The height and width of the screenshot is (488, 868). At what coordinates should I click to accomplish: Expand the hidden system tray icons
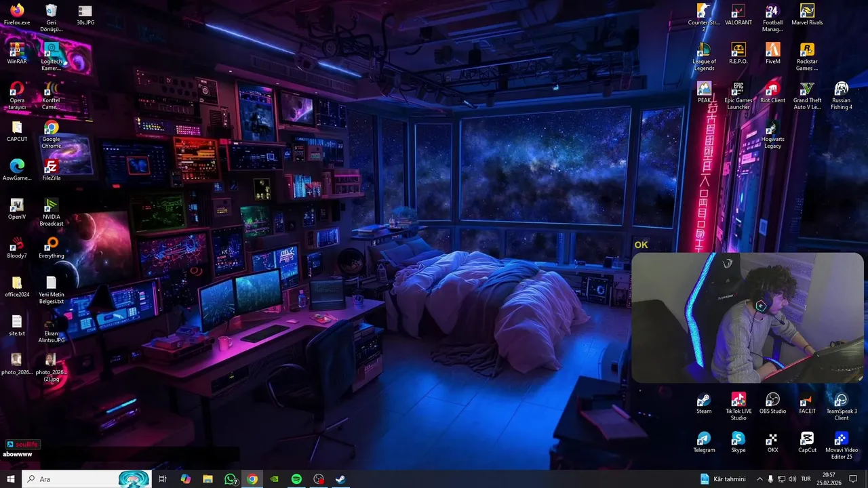pyautogui.click(x=759, y=479)
